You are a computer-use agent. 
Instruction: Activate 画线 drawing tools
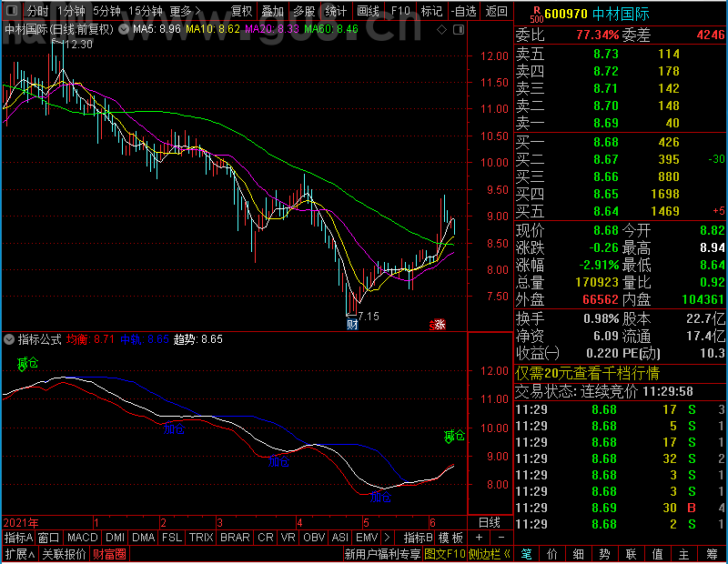pyautogui.click(x=368, y=11)
